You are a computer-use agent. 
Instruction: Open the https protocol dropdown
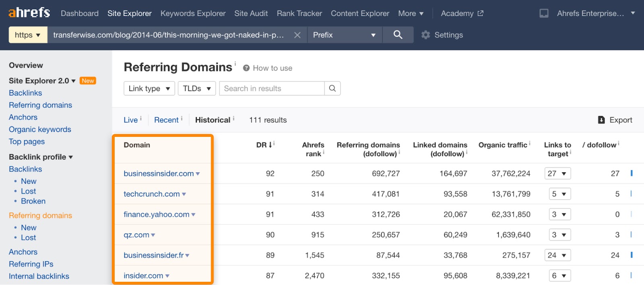[x=28, y=35]
